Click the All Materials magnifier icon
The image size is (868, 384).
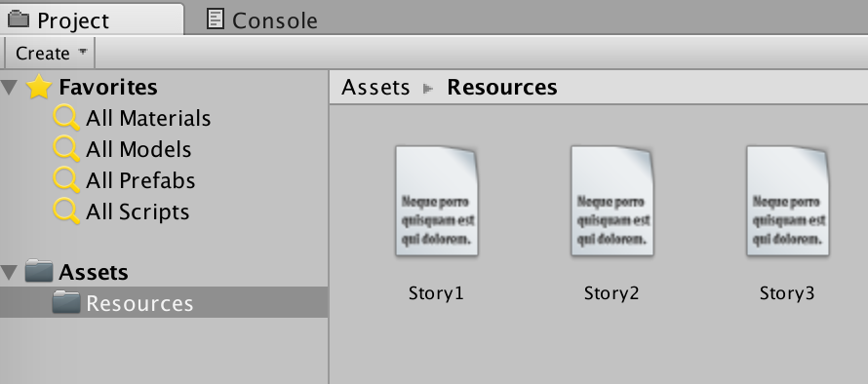(66, 118)
